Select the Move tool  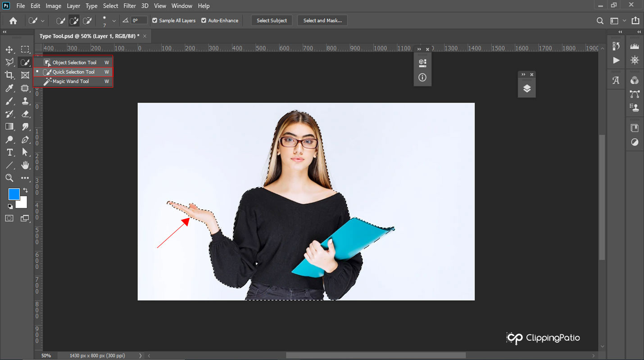click(x=9, y=49)
